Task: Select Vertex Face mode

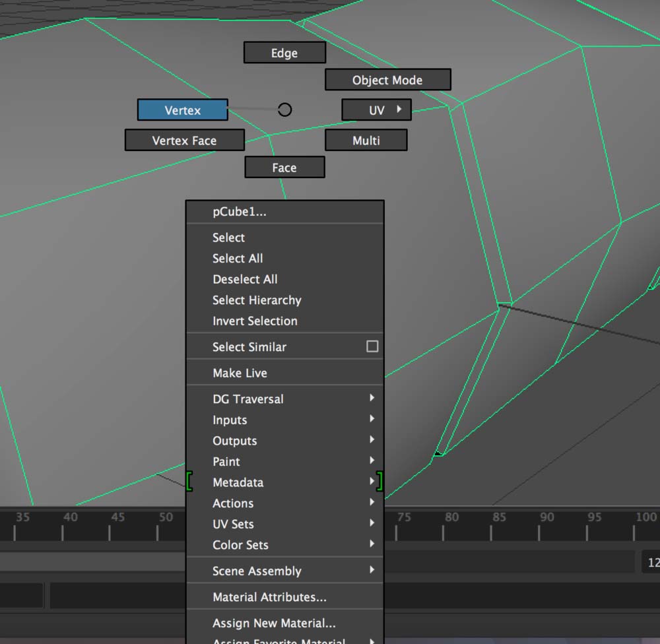Action: pos(184,140)
